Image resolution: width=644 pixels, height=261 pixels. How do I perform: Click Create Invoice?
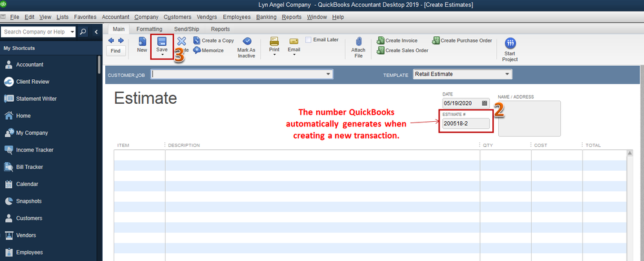point(397,41)
